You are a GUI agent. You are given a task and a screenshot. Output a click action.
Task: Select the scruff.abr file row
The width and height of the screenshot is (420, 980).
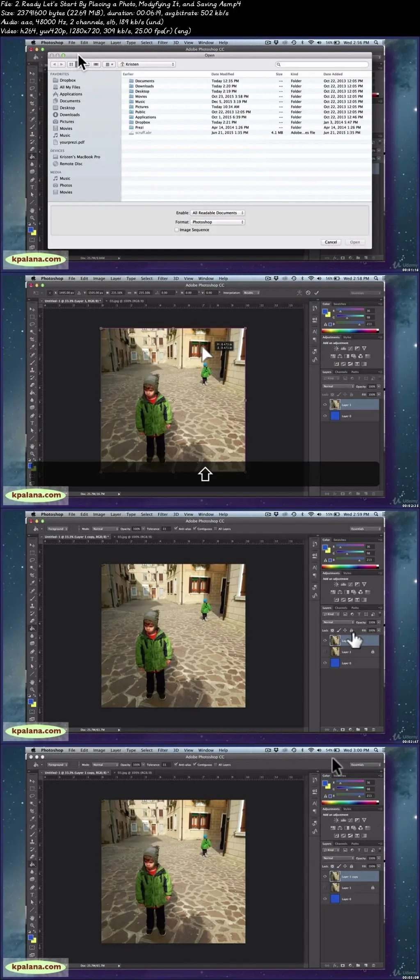click(246, 132)
